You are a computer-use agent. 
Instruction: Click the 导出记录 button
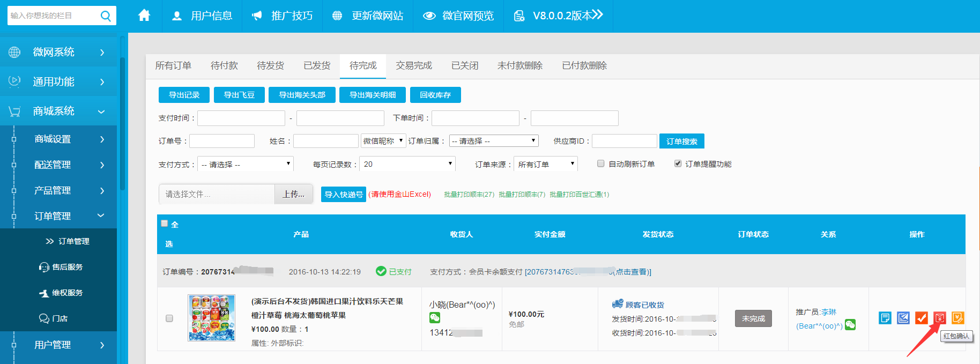[x=184, y=95]
